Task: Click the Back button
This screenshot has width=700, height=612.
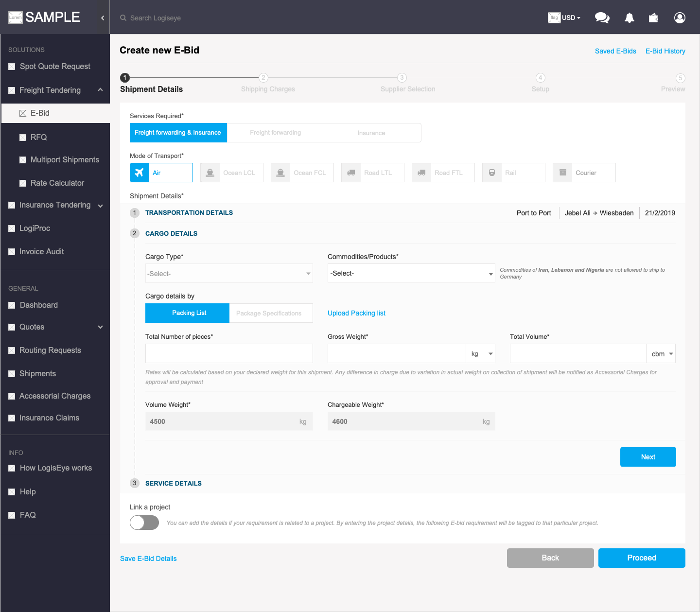Action: click(x=550, y=558)
